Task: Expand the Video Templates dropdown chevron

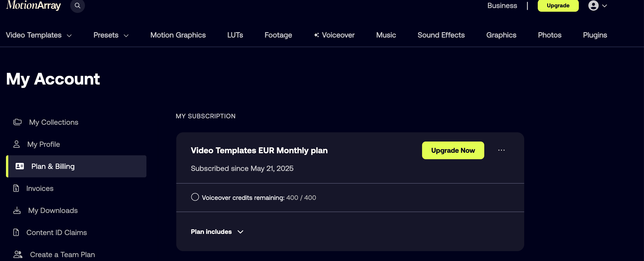Action: tap(69, 36)
